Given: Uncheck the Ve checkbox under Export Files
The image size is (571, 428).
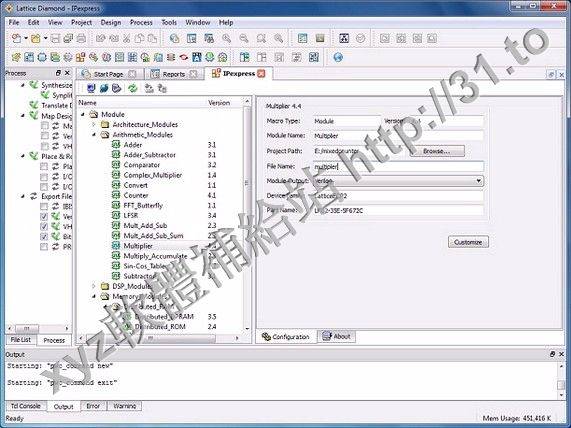Looking at the screenshot, I should click(x=44, y=216).
